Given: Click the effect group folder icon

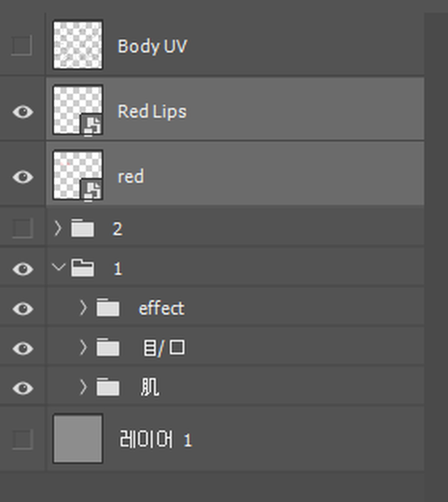Looking at the screenshot, I should point(109,308).
